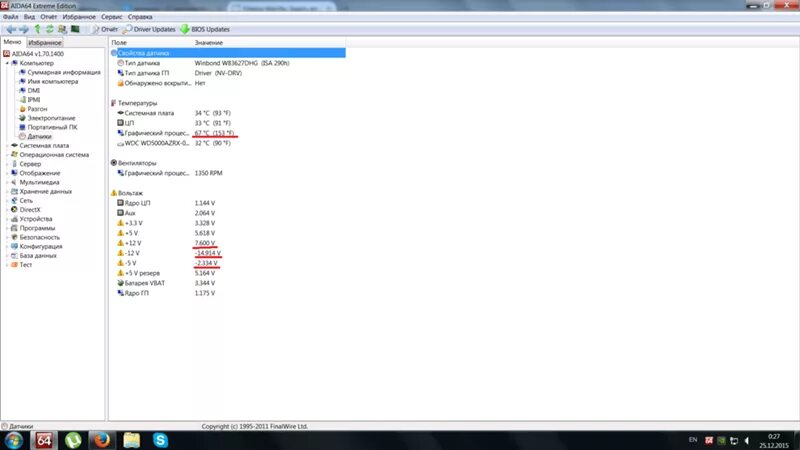Select the ЦП temperature row
800x450 pixels.
[228, 123]
